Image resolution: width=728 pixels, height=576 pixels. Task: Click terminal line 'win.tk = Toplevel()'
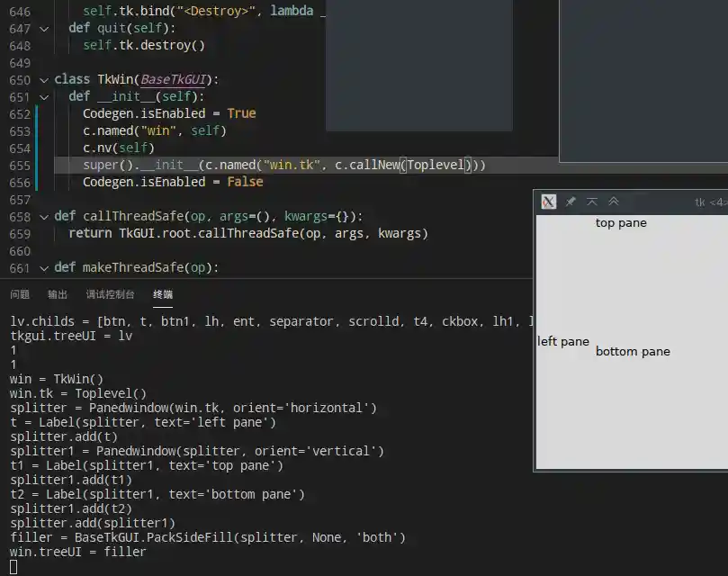click(78, 393)
